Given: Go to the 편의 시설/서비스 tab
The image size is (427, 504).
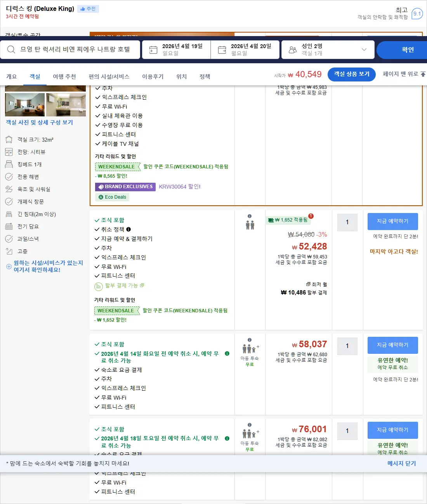Looking at the screenshot, I should (109, 76).
